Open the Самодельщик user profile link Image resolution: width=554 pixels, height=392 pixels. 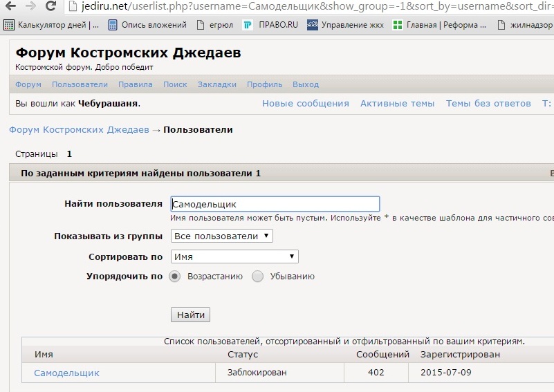66,373
